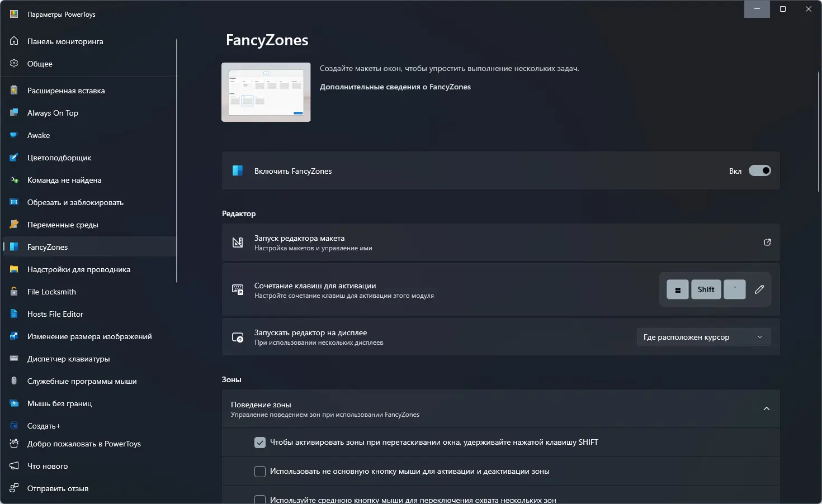Open File Locksmith module page
The image size is (822, 504).
coord(89,292)
